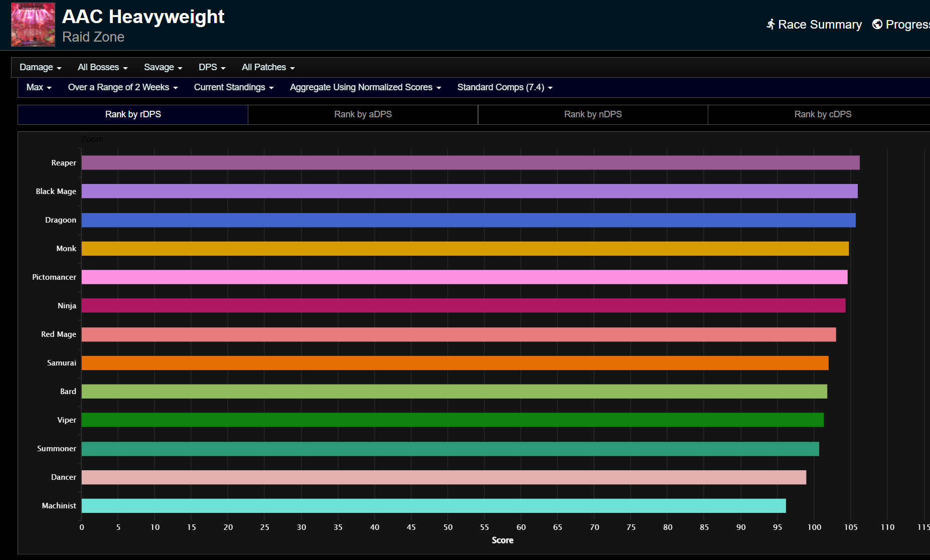930x560 pixels.
Task: Expand the All Bosses dropdown
Action: (x=103, y=67)
